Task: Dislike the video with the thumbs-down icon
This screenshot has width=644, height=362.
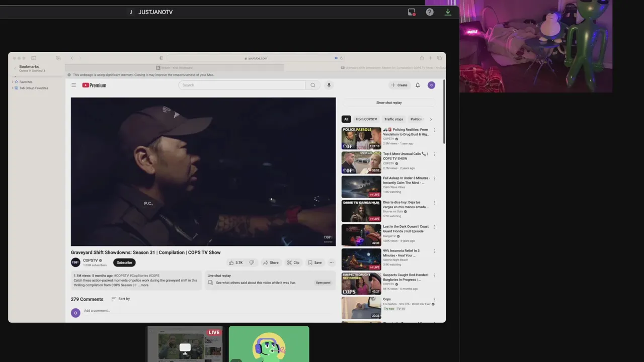Action: point(252,262)
